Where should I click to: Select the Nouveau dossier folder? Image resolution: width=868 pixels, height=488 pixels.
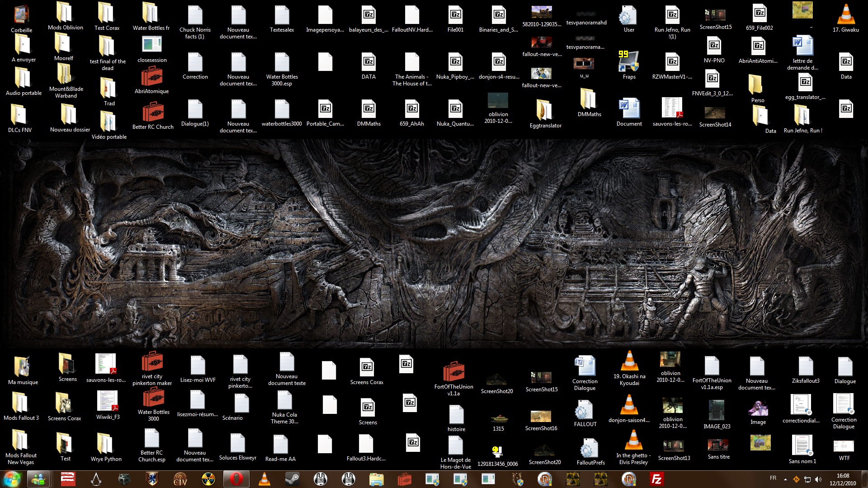point(70,118)
